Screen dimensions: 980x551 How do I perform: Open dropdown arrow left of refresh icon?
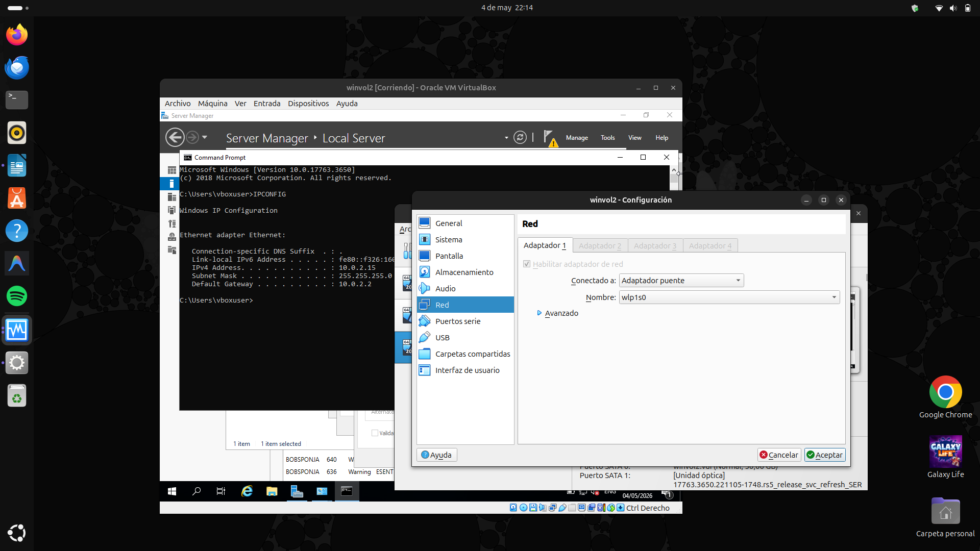tap(506, 138)
